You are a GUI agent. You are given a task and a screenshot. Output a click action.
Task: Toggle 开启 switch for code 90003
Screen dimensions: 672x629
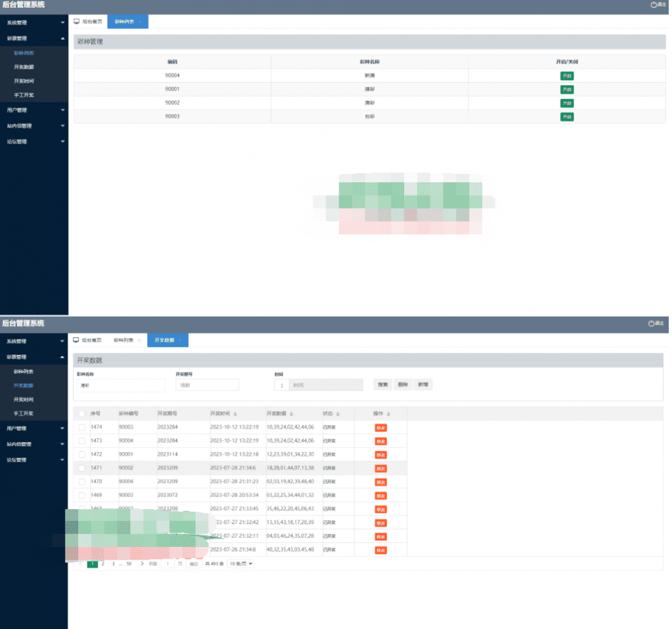pyautogui.click(x=567, y=117)
